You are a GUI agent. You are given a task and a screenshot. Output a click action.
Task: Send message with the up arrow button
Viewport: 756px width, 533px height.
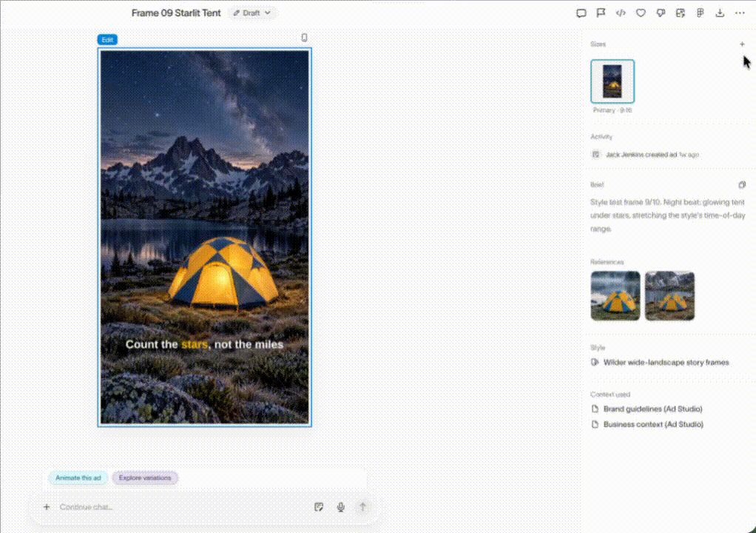pyautogui.click(x=363, y=507)
